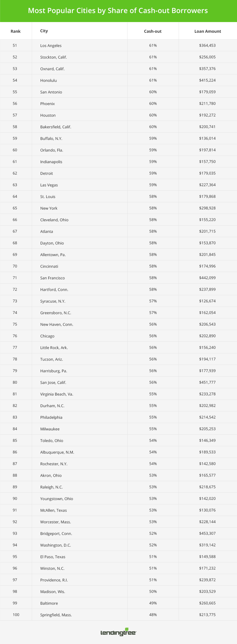Image resolution: width=237 pixels, height=644 pixels.
Task: Click the table title banner text
Action: coord(118,10)
